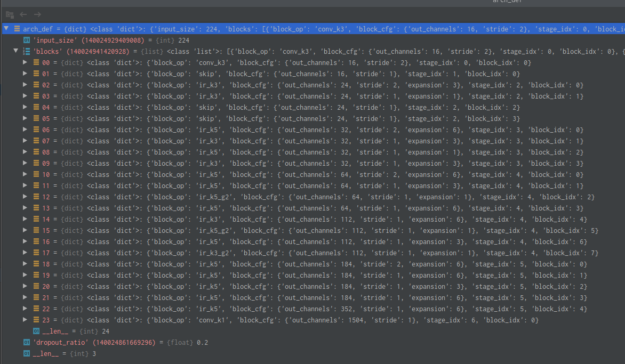
Task: Click the dict icon of row 23
Action: [x=36, y=319]
